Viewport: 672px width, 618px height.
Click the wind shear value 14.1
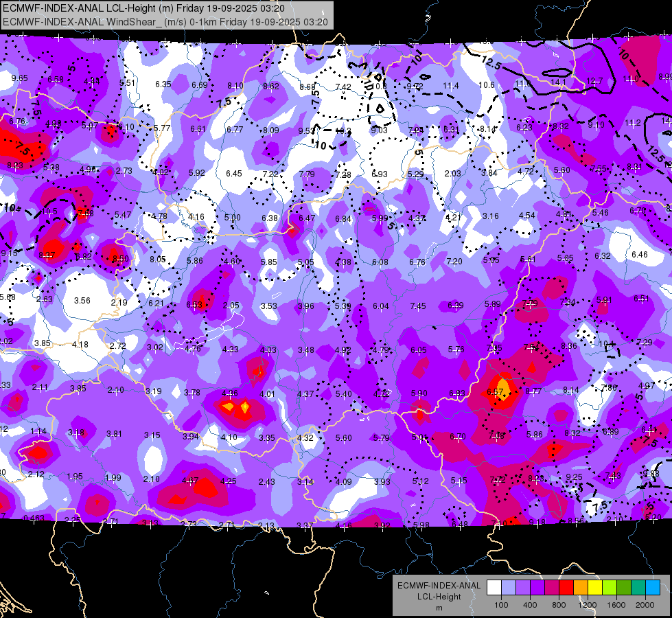click(x=559, y=82)
